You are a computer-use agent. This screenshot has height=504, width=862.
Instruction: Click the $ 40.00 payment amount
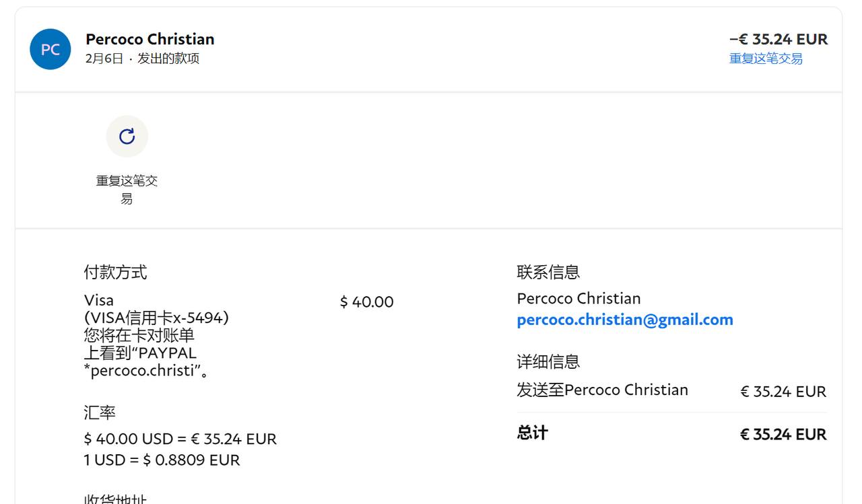pyautogui.click(x=367, y=302)
